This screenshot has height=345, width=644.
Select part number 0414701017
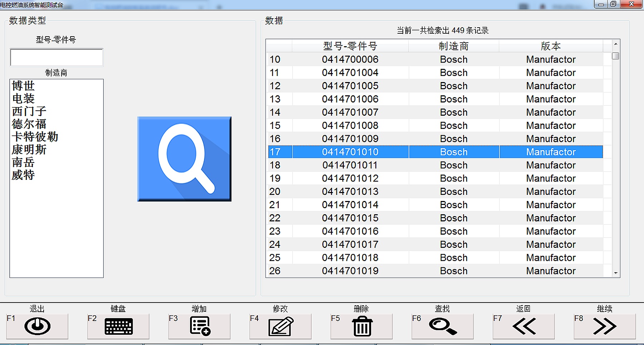[350, 245]
